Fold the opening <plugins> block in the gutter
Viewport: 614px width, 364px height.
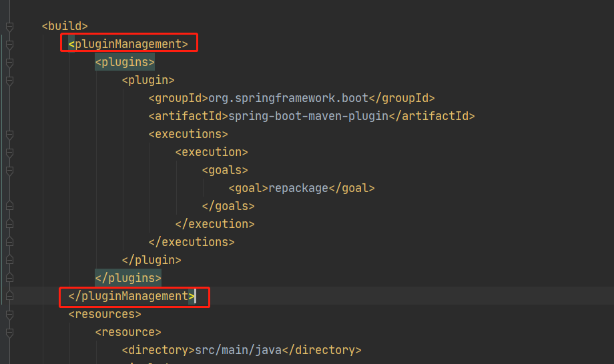[9, 62]
